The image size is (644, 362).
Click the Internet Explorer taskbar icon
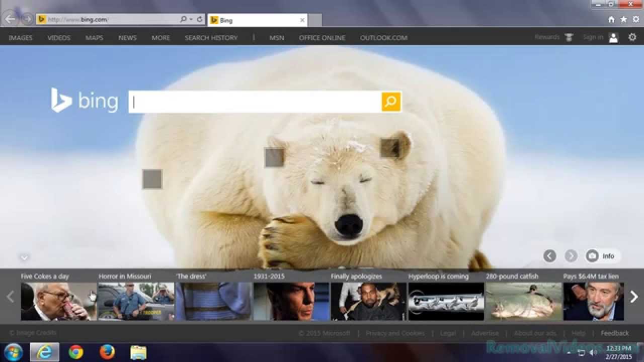(45, 352)
